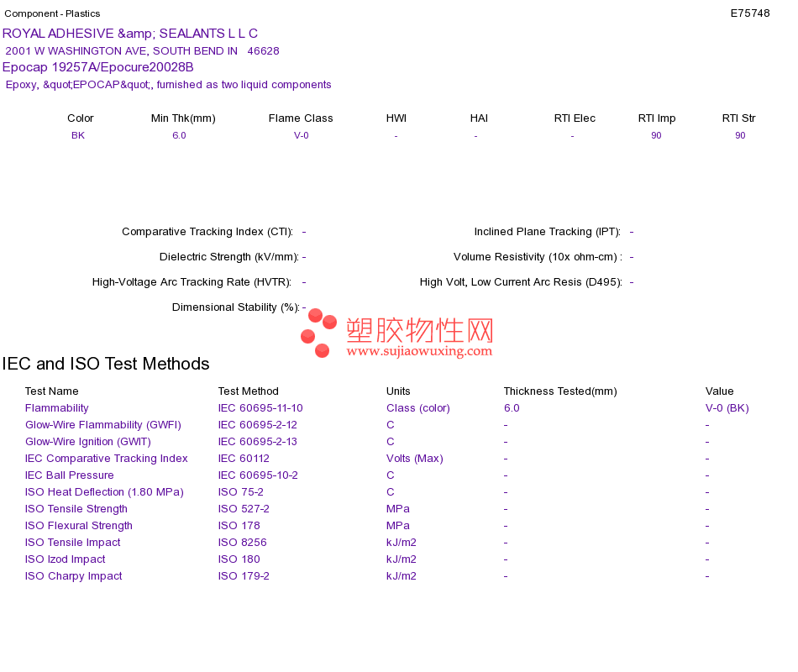Click the Thickness Tested(mm) column header

click(560, 391)
